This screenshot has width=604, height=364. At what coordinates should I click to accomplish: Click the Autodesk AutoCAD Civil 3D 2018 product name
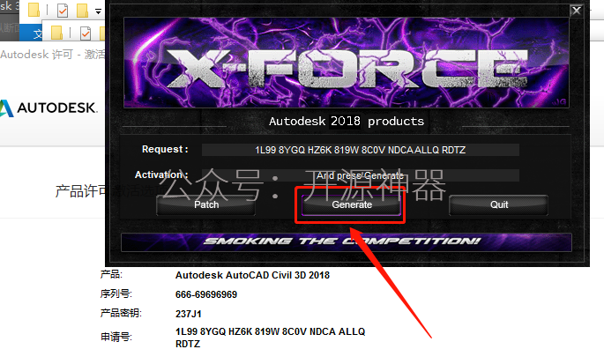click(x=252, y=275)
